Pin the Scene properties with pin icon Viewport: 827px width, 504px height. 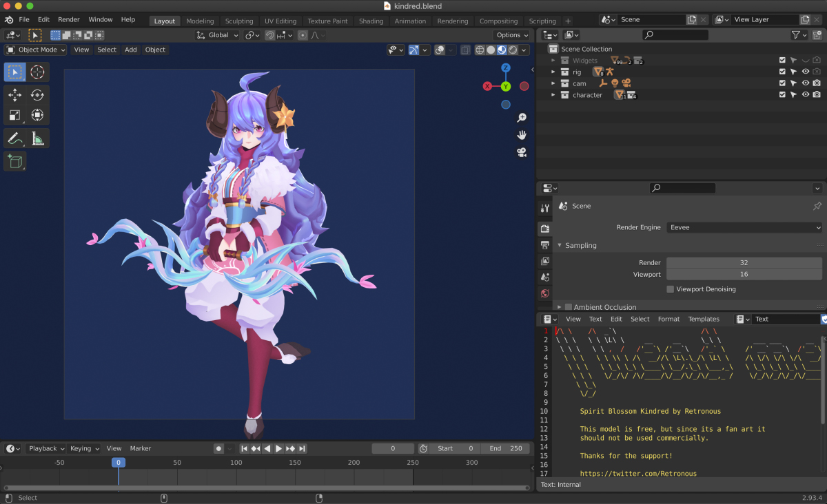[817, 206]
